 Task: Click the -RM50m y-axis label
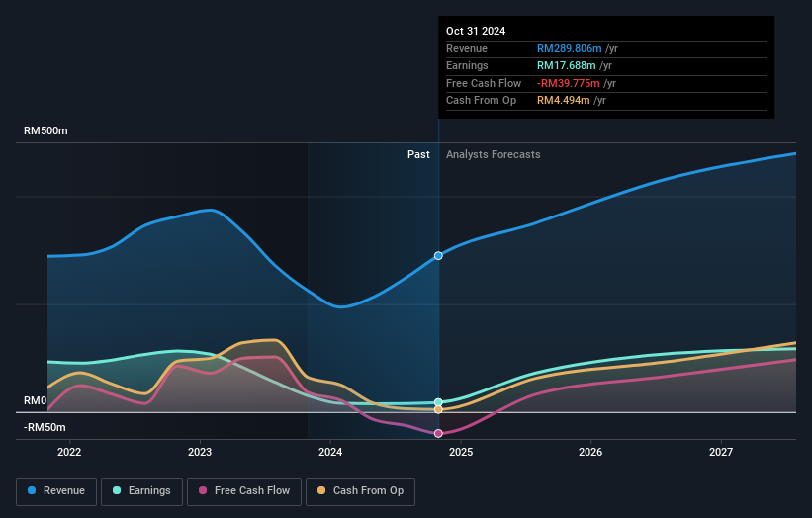[45, 427]
